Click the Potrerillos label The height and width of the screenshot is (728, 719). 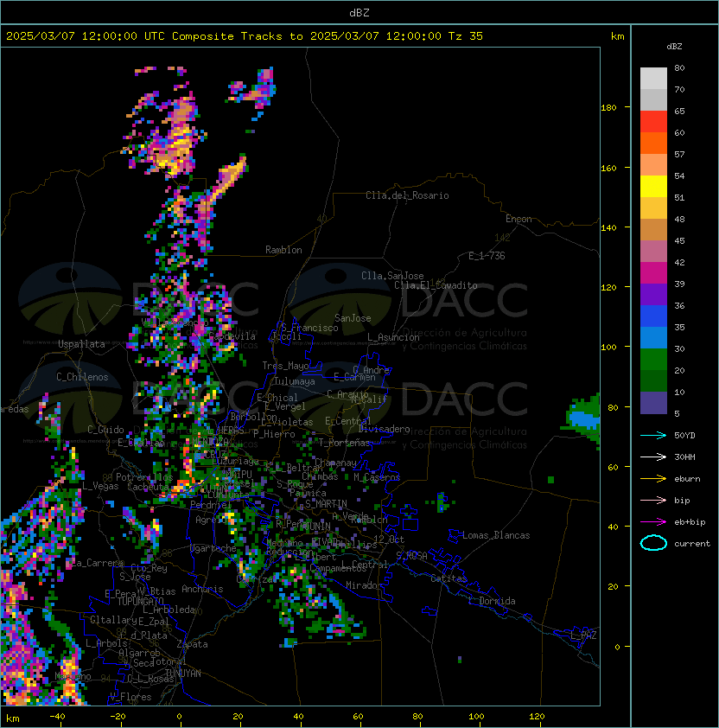[x=144, y=477]
